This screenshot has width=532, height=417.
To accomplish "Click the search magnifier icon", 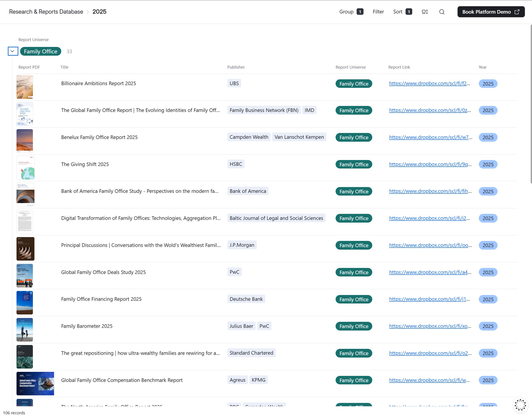I will [442, 12].
